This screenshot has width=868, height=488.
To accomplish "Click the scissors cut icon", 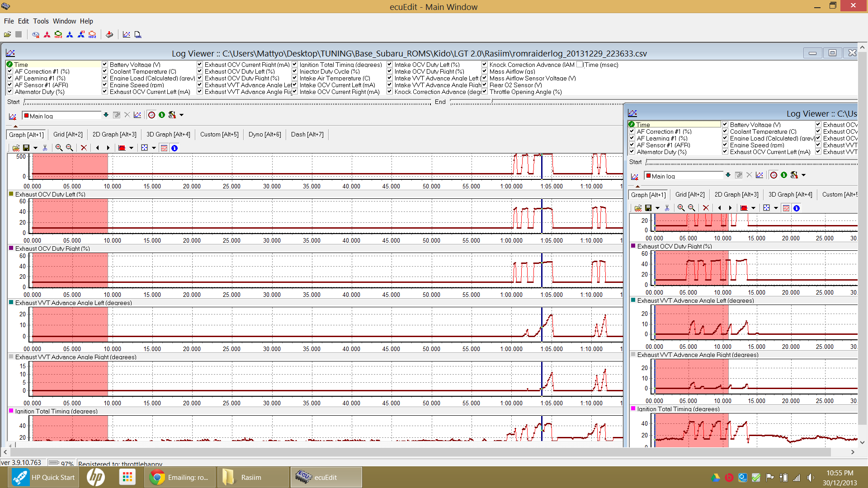I will [x=45, y=148].
